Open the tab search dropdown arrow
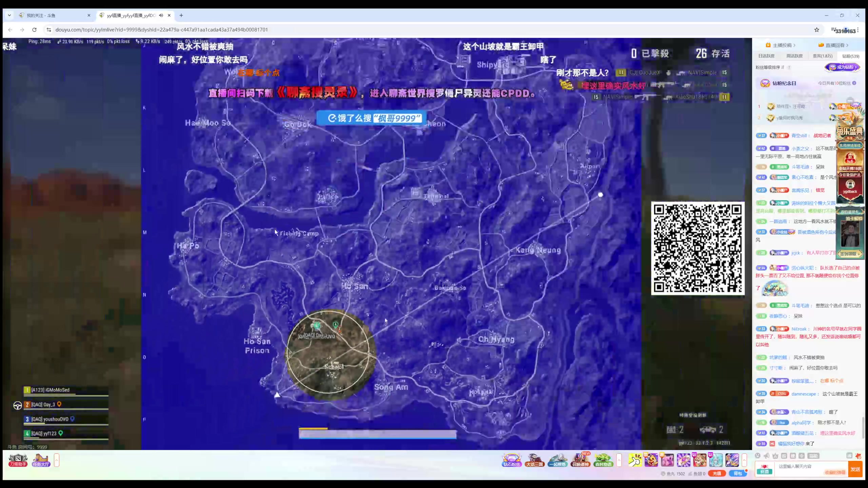868x488 pixels. point(9,15)
